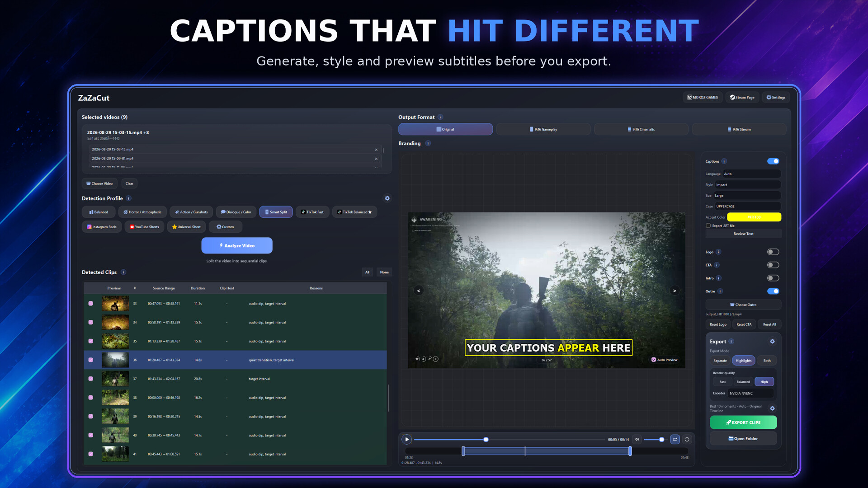This screenshot has height=488, width=868.
Task: Click the Captions info icon
Action: [724, 161]
